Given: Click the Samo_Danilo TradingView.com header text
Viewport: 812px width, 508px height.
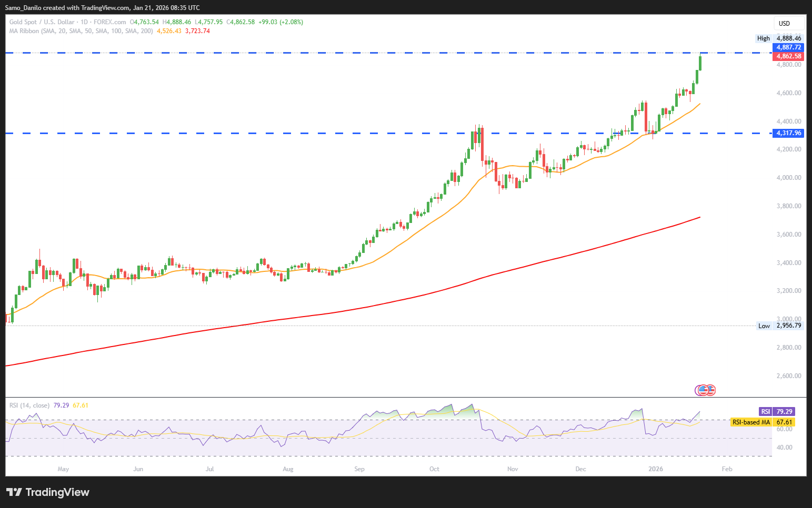Looking at the screenshot, I should [x=102, y=8].
